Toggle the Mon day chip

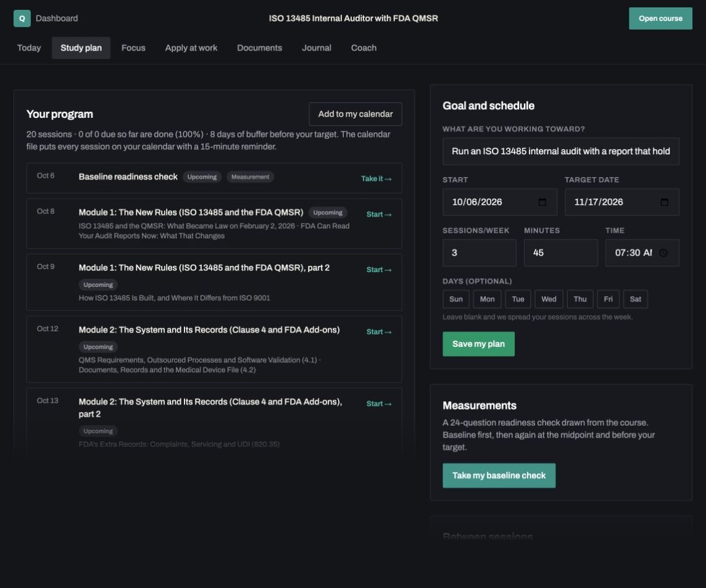tap(487, 299)
